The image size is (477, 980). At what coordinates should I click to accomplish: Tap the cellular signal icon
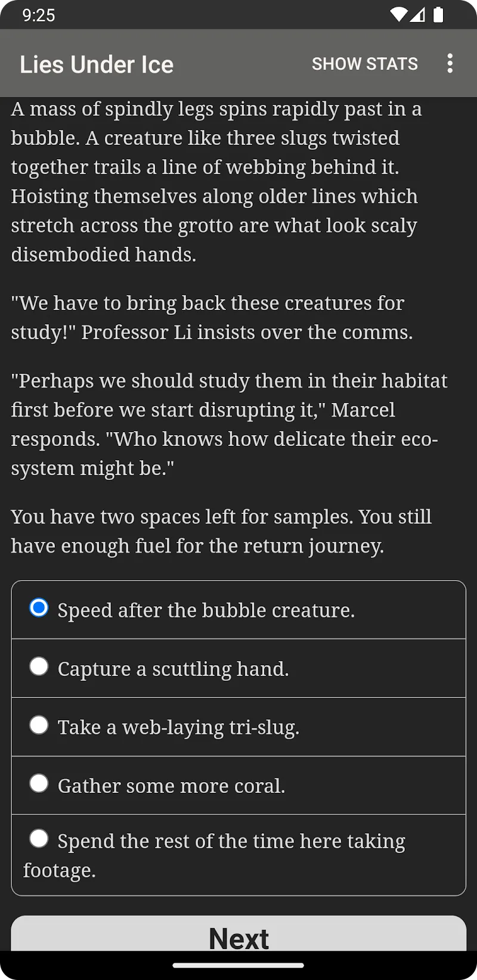418,15
